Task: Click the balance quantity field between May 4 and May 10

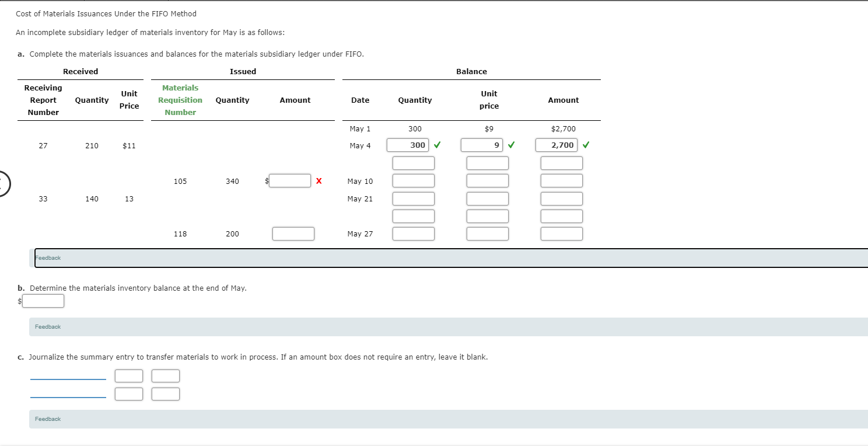Action: 414,163
